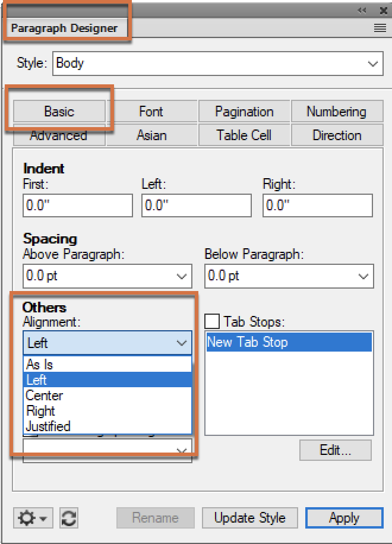Enable the Tab Stops checkbox
Image resolution: width=392 pixels, height=544 pixels.
point(211,320)
